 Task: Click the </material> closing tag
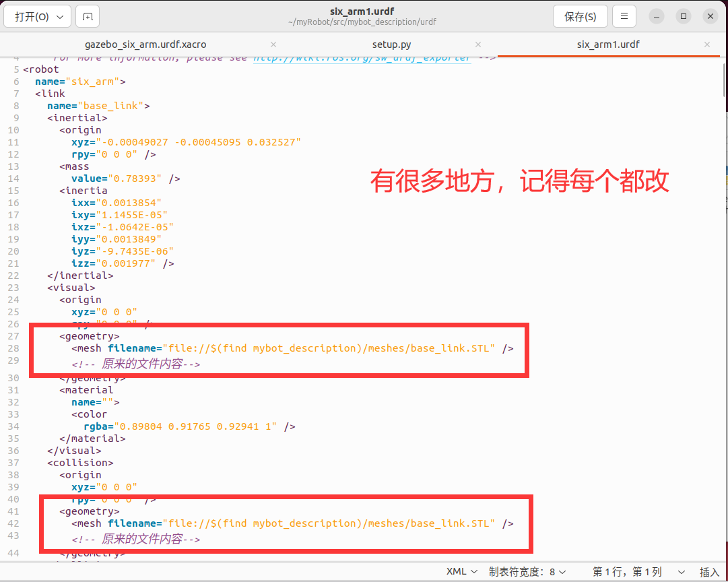click(x=92, y=439)
